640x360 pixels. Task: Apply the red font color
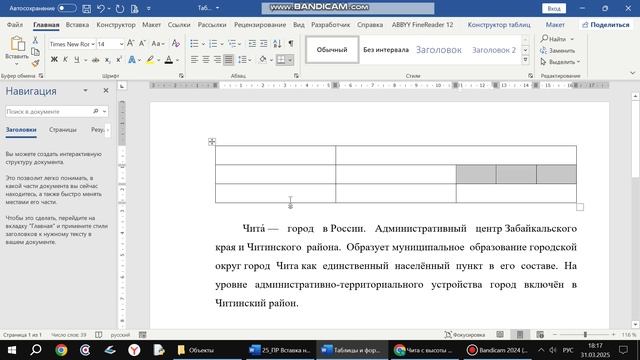click(x=169, y=60)
